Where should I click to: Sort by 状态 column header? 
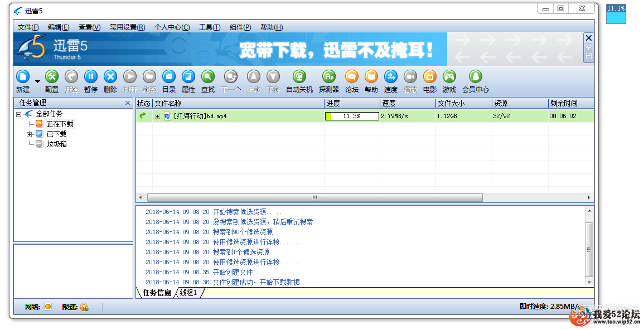144,103
